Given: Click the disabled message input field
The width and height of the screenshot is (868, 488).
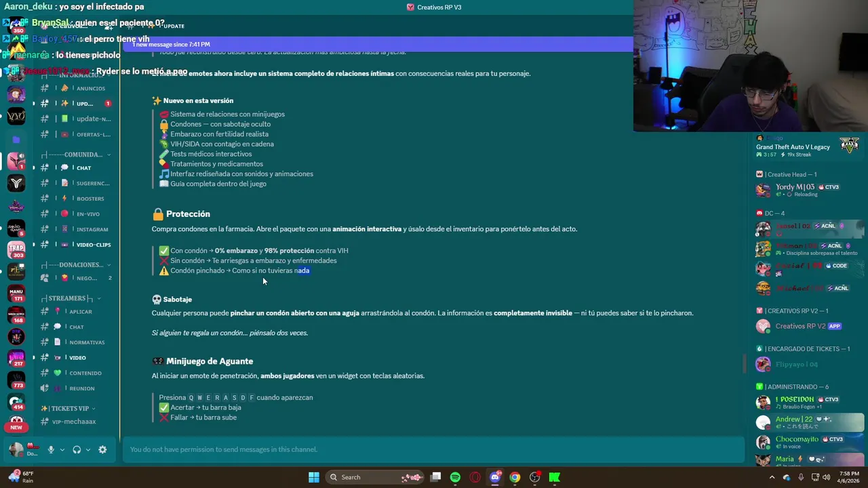Looking at the screenshot, I should (x=434, y=449).
